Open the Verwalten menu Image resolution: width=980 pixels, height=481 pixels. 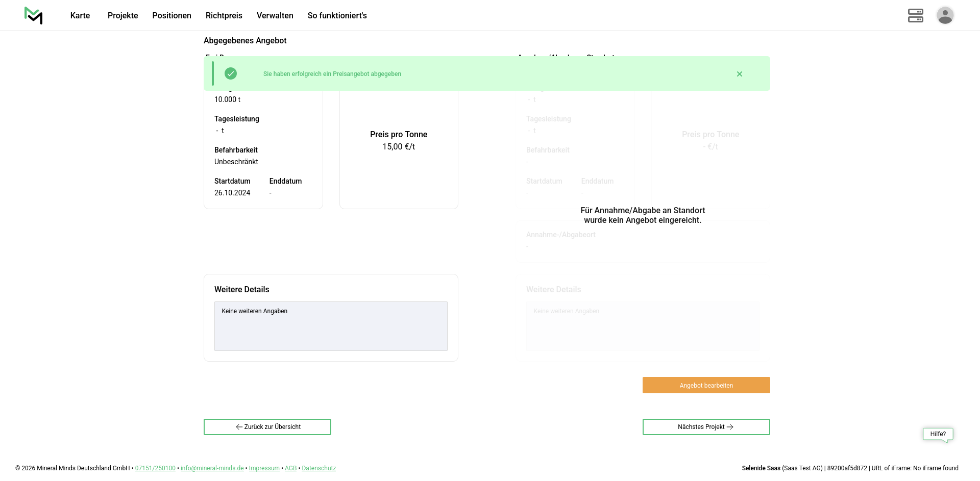(x=275, y=16)
